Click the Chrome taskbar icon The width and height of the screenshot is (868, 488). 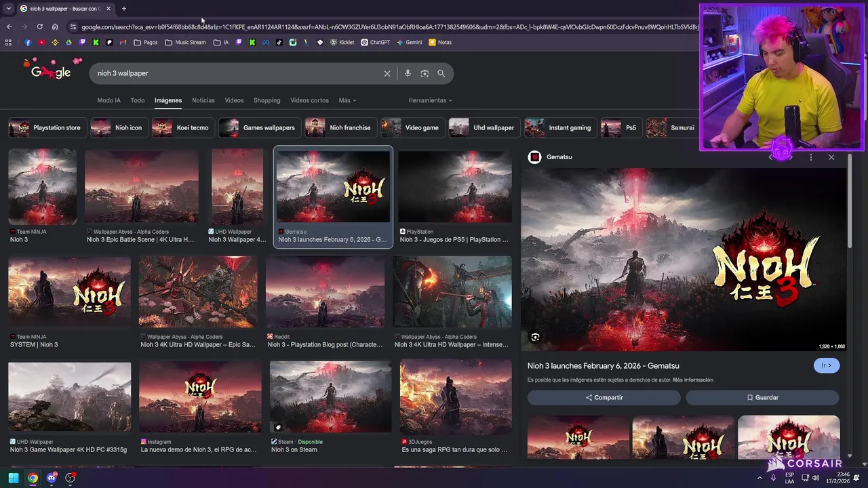tap(32, 478)
